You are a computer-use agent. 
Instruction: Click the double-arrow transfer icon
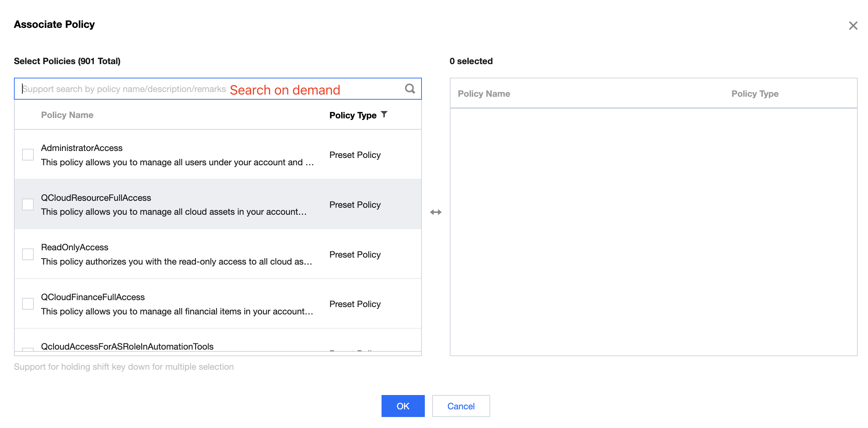point(435,212)
